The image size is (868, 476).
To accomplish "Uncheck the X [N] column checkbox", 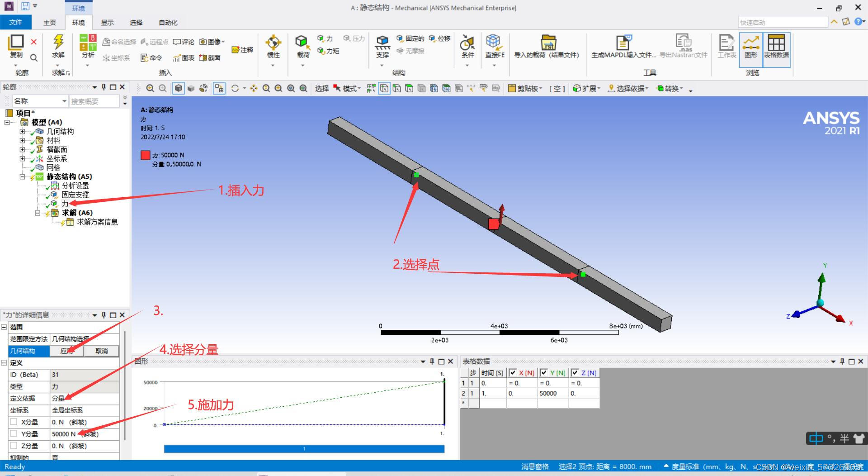I will [513, 373].
